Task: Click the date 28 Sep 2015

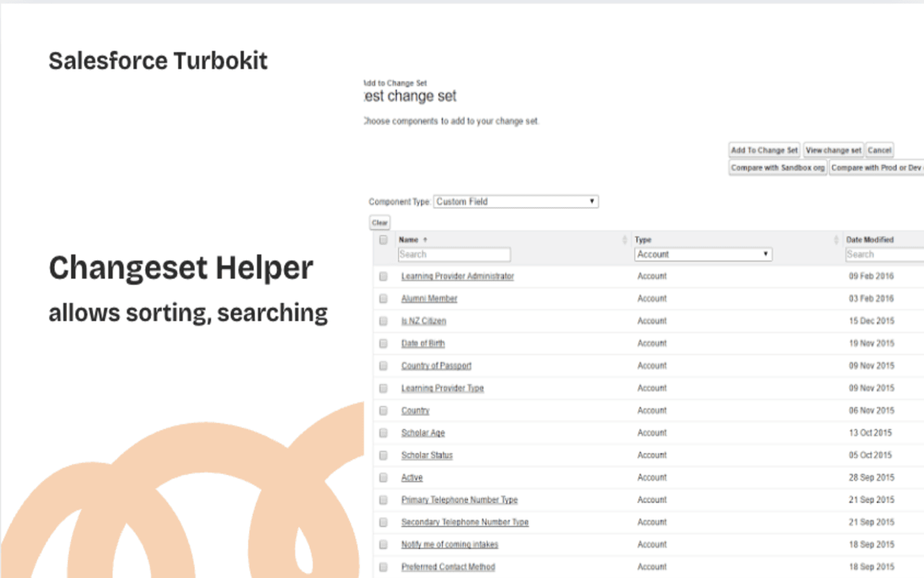Action: (x=871, y=478)
